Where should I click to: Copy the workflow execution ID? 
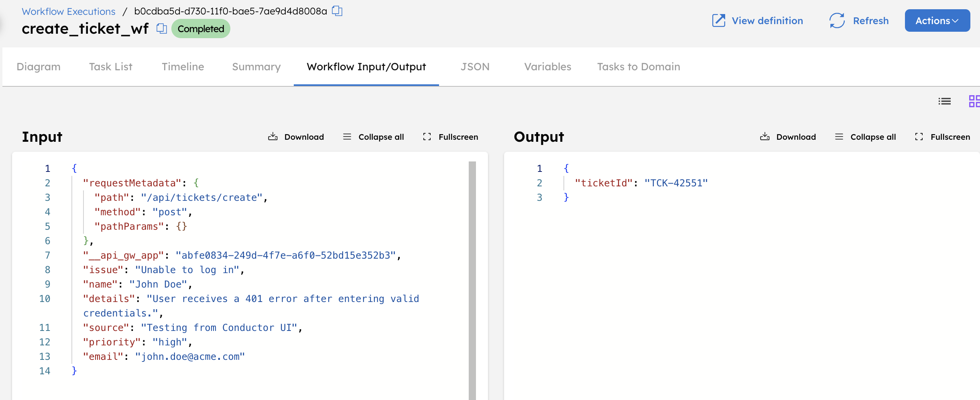(x=337, y=11)
